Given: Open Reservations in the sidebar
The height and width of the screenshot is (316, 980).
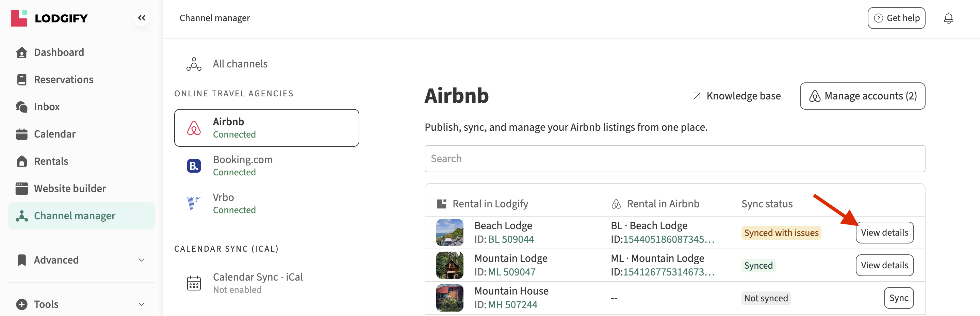Looking at the screenshot, I should [64, 80].
